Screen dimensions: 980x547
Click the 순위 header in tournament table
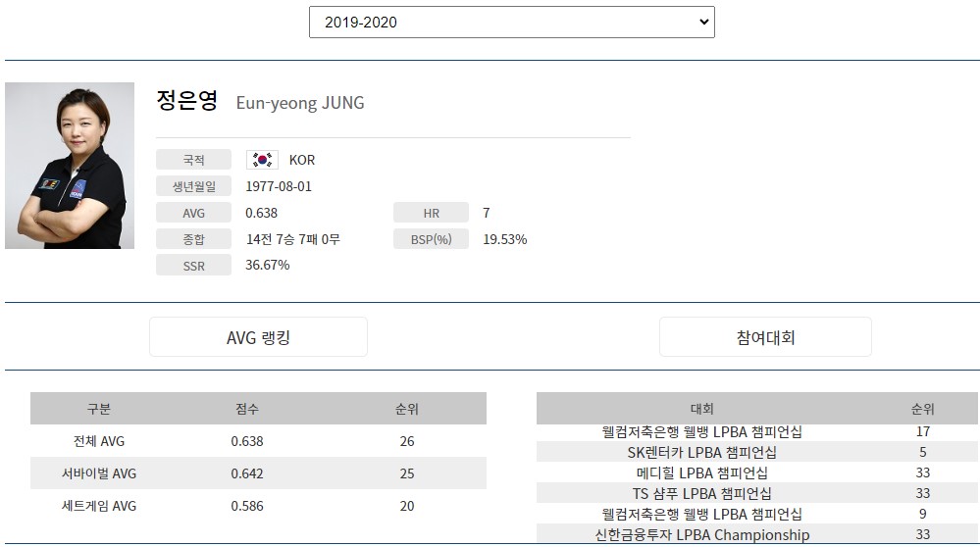pos(922,409)
